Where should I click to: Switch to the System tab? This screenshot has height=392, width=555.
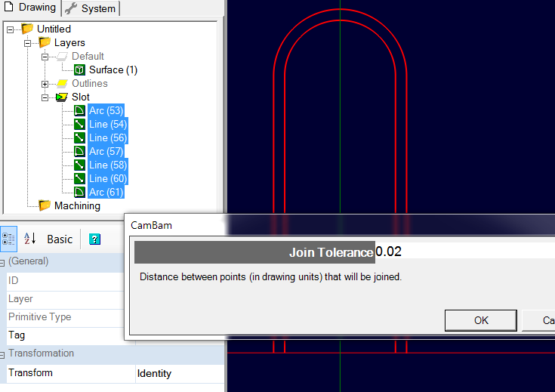[91, 8]
